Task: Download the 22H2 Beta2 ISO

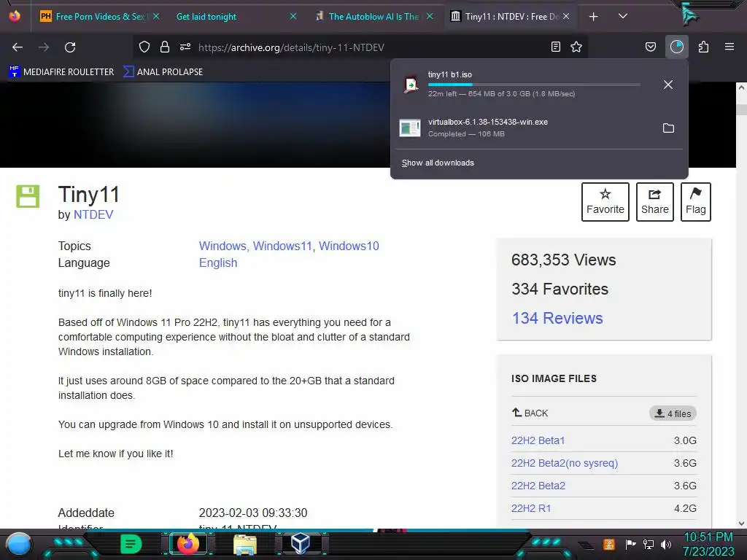Action: click(x=538, y=486)
